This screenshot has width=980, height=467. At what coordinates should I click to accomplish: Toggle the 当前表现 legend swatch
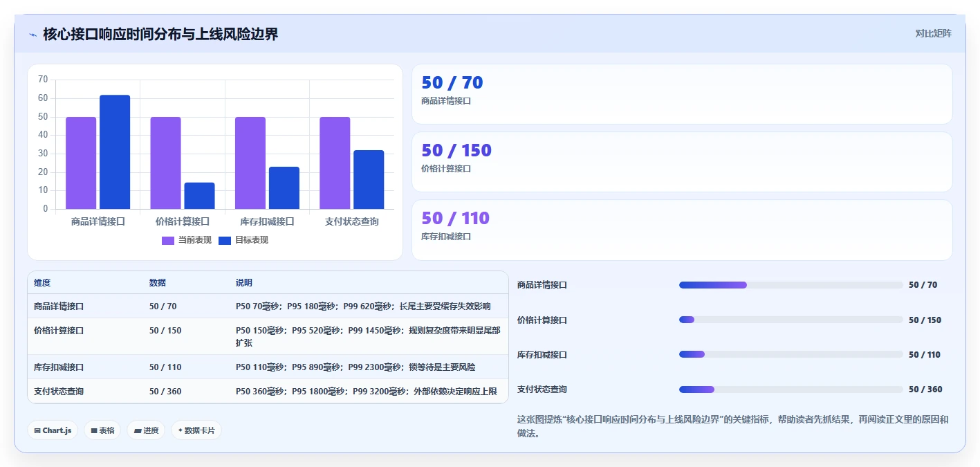[168, 240]
